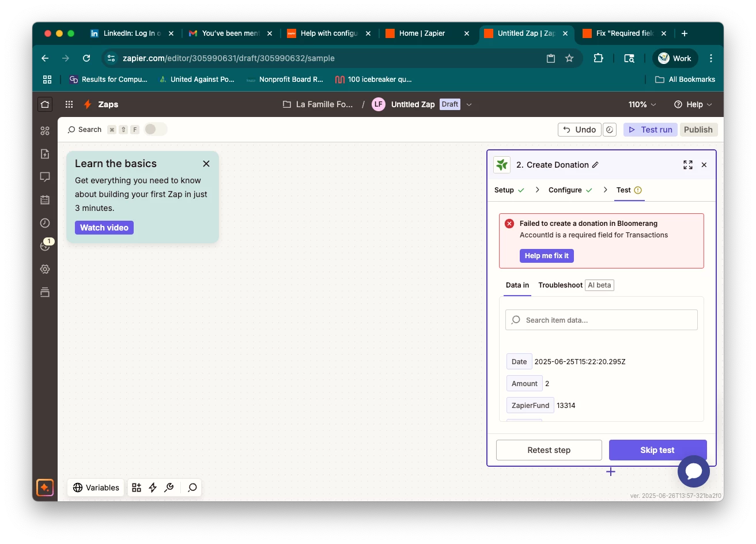Click the Search item data field
The height and width of the screenshot is (544, 756).
[x=602, y=320]
